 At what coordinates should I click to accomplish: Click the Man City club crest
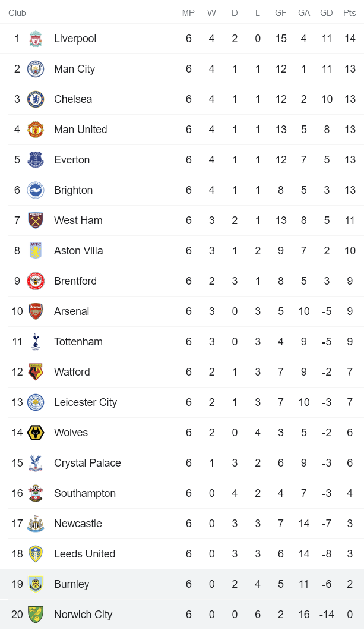(36, 69)
